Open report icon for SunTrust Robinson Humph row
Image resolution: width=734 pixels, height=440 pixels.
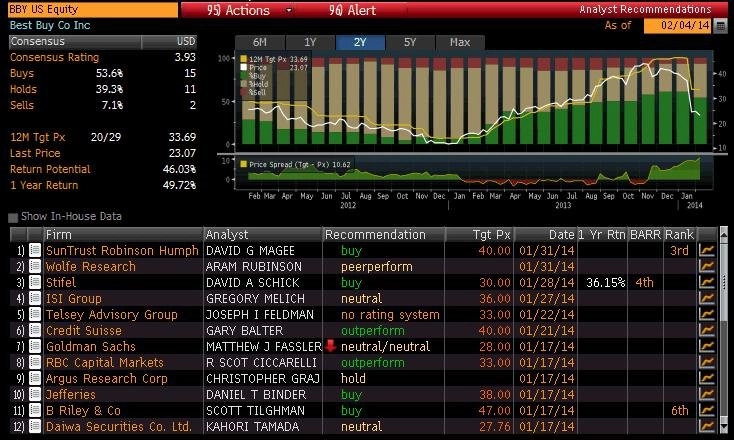[x=35, y=250]
